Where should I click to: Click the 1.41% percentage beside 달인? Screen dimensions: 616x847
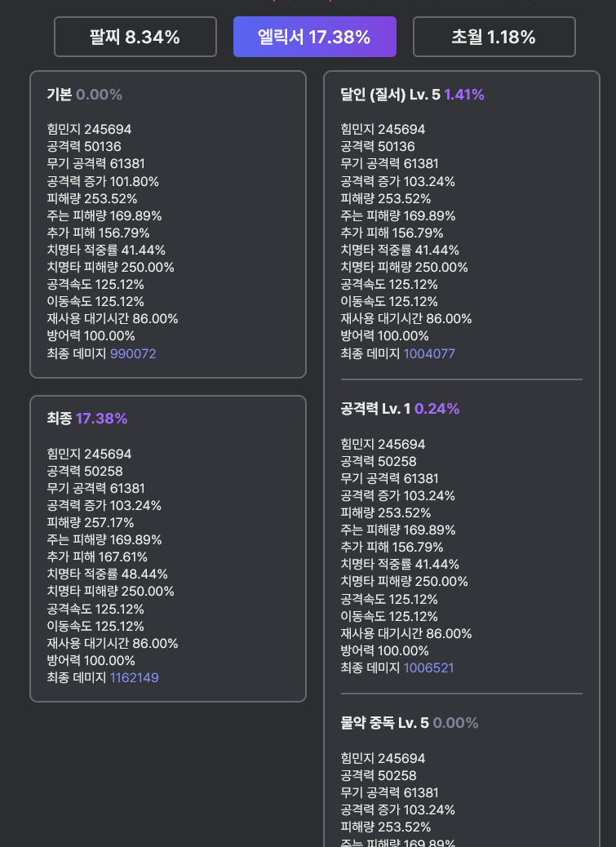tap(464, 95)
